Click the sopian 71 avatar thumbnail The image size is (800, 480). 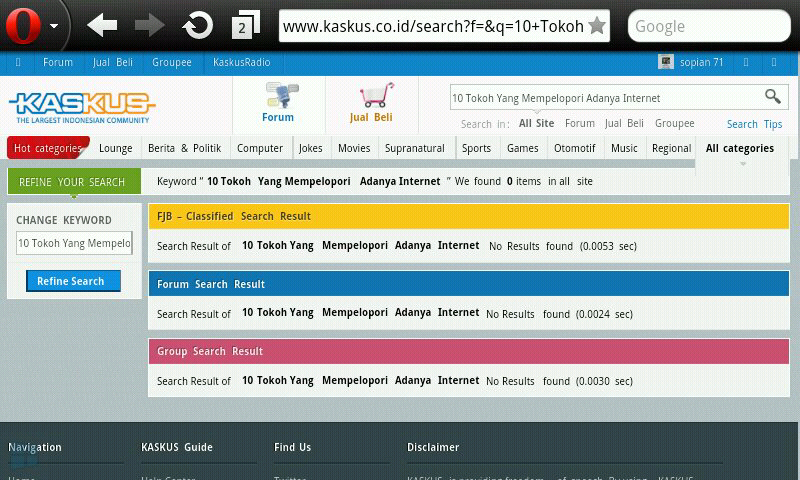pyautogui.click(x=665, y=62)
